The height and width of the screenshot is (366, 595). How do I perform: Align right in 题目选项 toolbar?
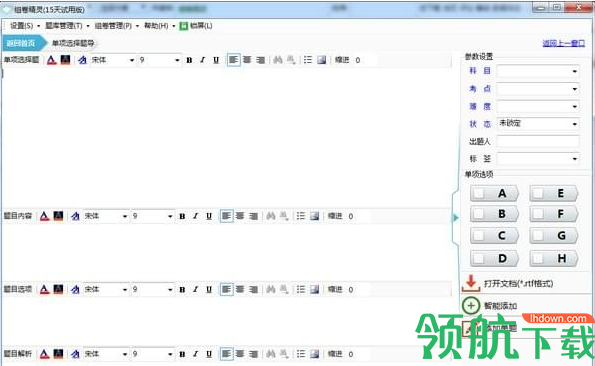pos(253,289)
